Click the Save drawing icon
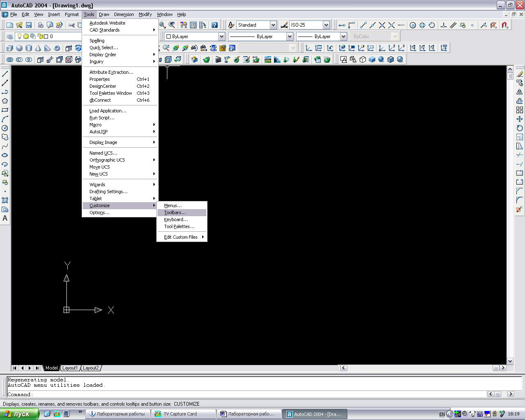 [29, 25]
